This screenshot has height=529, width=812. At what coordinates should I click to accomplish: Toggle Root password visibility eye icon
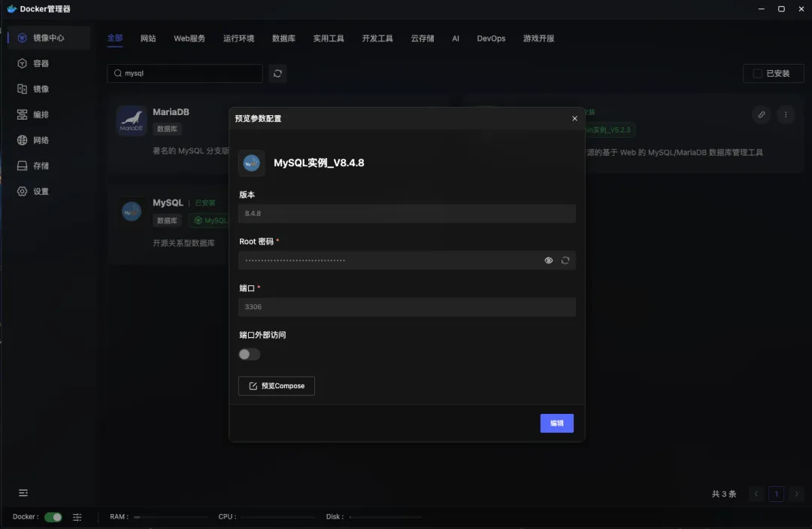pyautogui.click(x=548, y=260)
